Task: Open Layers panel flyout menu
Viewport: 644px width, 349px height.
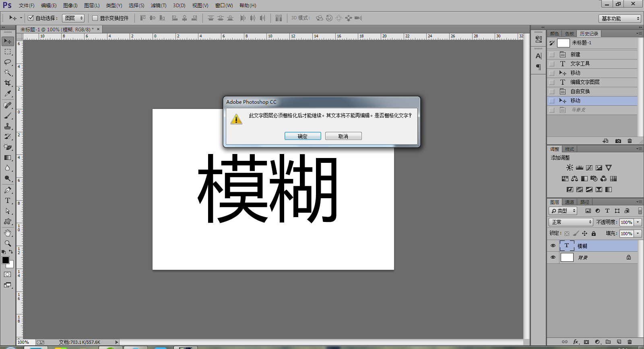Action: [x=639, y=202]
